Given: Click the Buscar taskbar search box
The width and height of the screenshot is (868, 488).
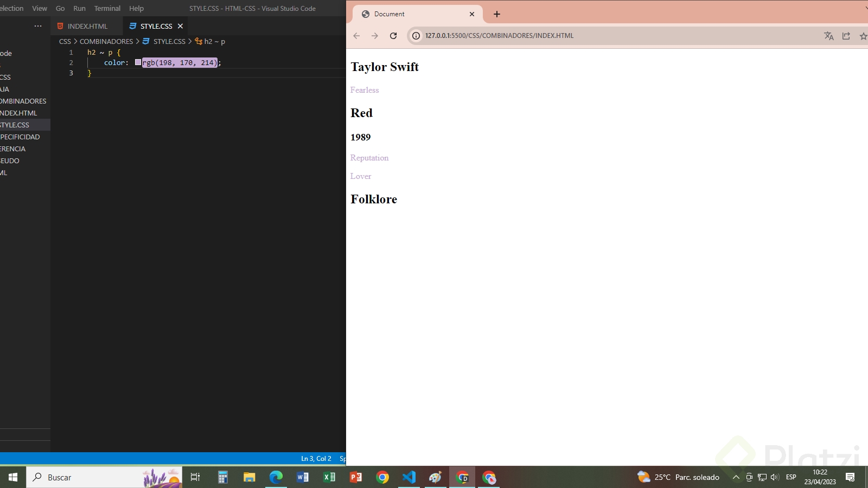Looking at the screenshot, I should click(x=104, y=477).
